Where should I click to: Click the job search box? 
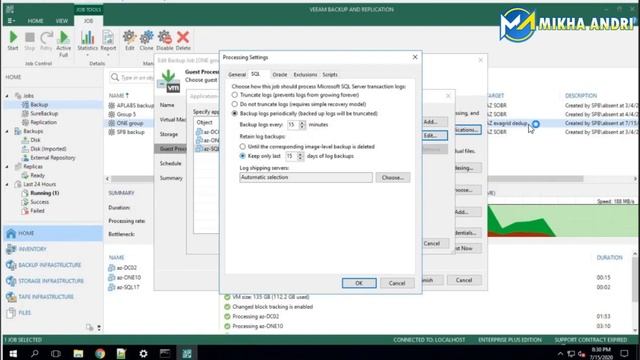coord(133,77)
